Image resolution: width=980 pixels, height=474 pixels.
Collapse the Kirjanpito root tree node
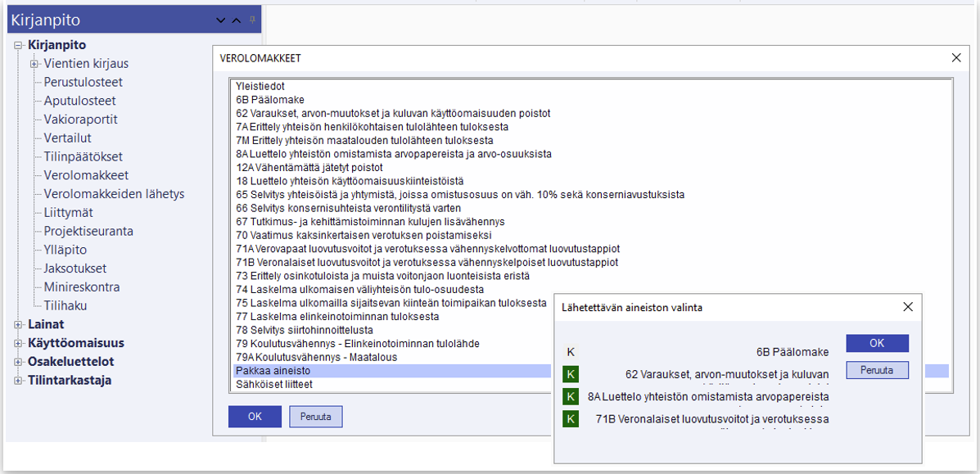pos(18,46)
